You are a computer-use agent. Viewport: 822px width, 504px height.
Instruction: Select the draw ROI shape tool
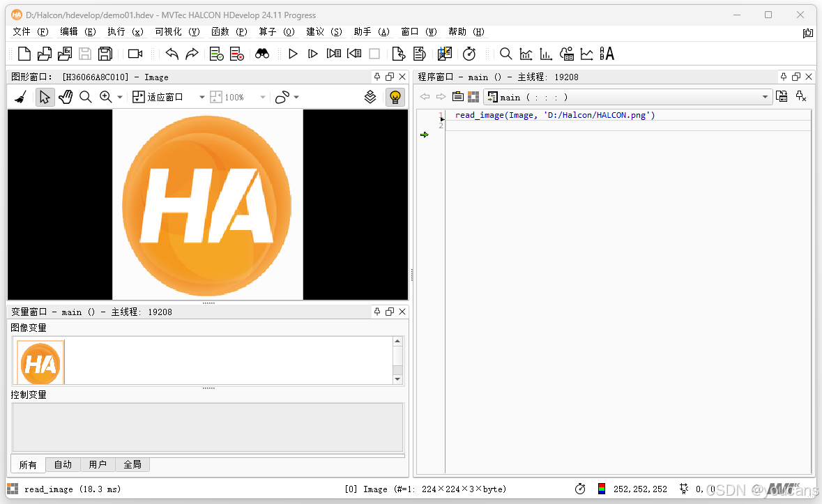282,97
